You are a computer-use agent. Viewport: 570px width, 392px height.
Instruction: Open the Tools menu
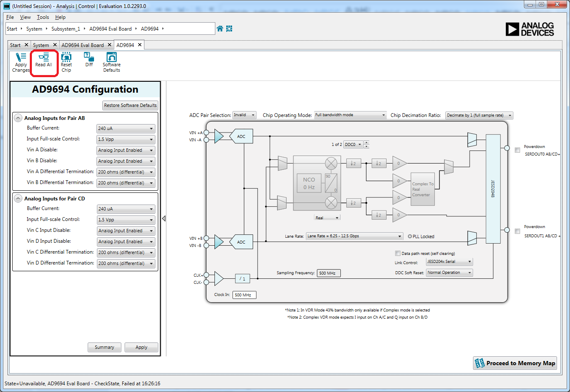click(43, 17)
